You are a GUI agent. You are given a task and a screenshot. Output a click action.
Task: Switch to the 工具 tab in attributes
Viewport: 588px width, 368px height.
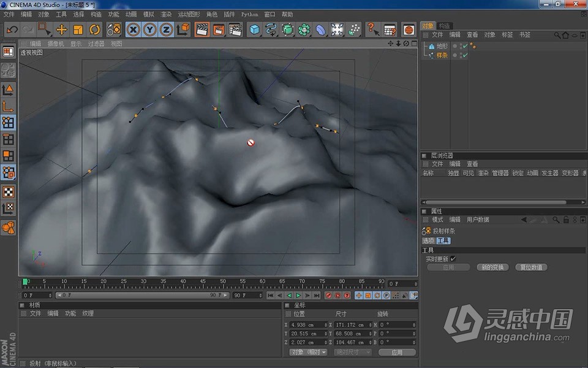443,240
